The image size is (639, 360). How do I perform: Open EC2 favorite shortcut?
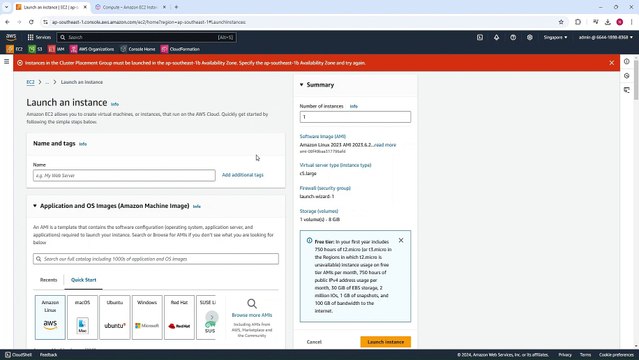coord(14,49)
